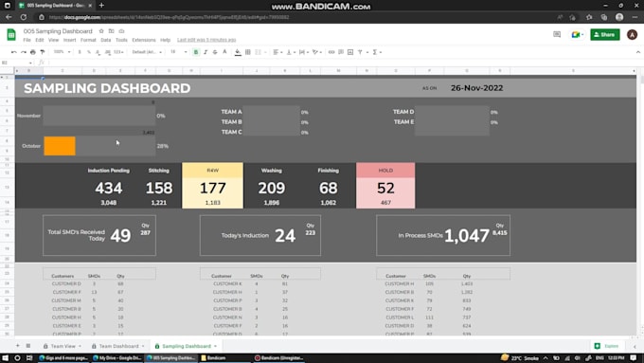Click the move to folder icon
Screen dimensions: 644x363
point(112,31)
